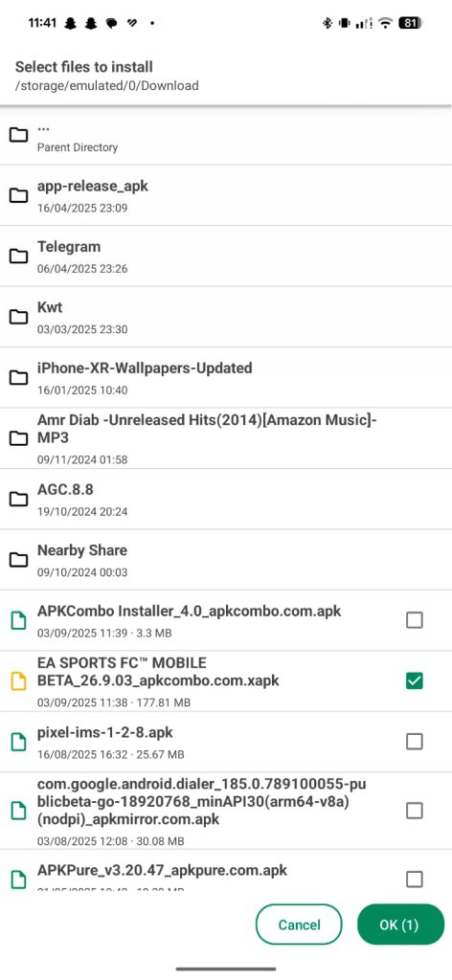Check the APKCombo Installer apk checkbox
Screen dimensions: 452x980
pyautogui.click(x=414, y=620)
